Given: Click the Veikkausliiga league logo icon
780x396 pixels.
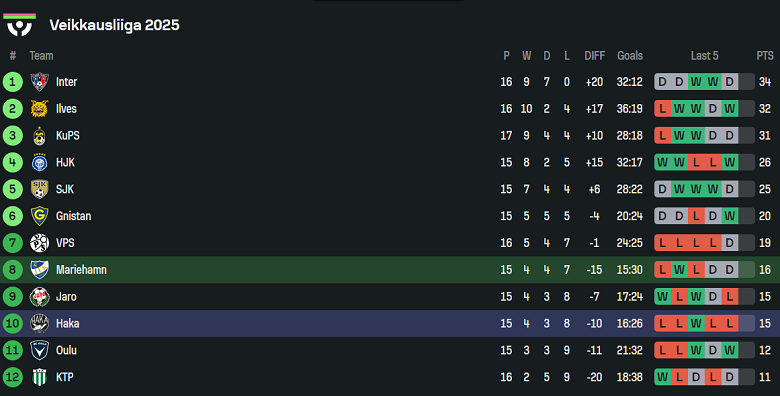Looking at the screenshot, I should (19, 25).
